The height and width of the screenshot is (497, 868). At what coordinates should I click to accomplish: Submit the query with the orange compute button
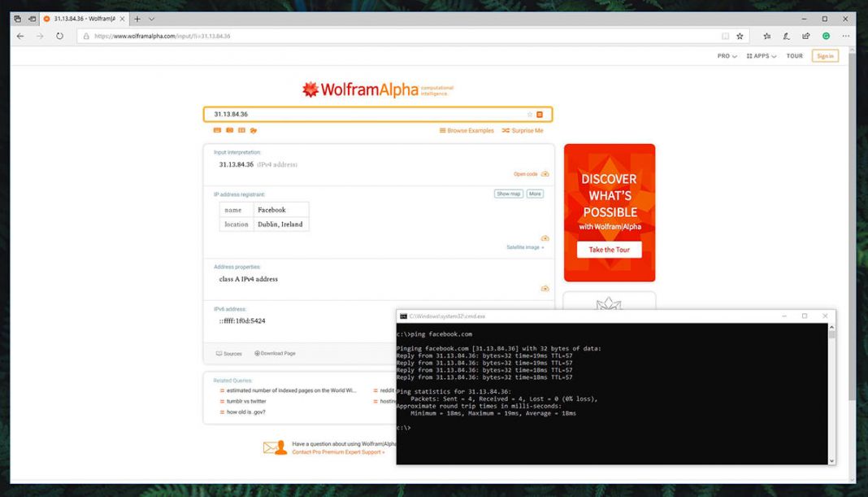point(540,115)
